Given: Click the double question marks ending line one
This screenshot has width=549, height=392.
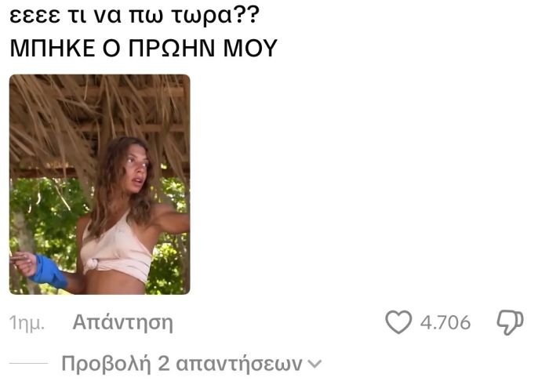Looking at the screenshot, I should tap(246, 14).
